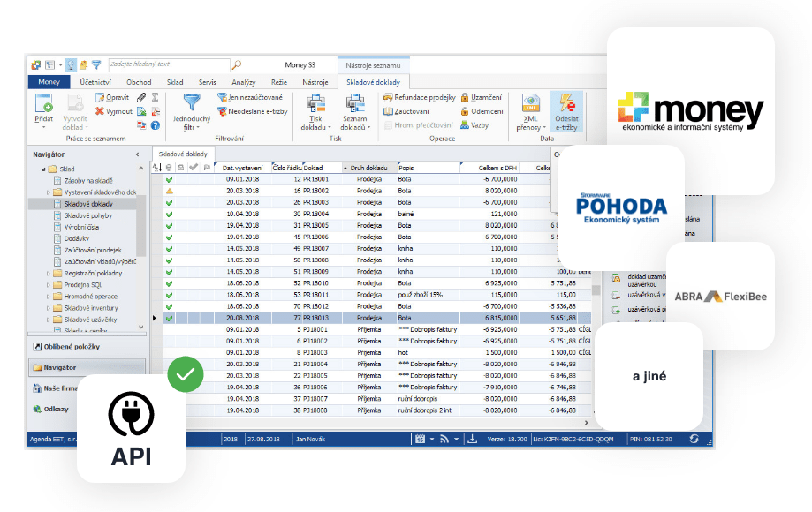Click Opravit to edit the record
This screenshot has width=812, height=512.
click(112, 97)
